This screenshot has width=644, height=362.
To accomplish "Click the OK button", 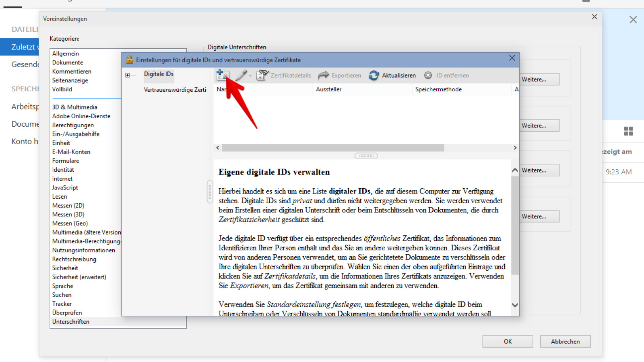I will click(508, 341).
